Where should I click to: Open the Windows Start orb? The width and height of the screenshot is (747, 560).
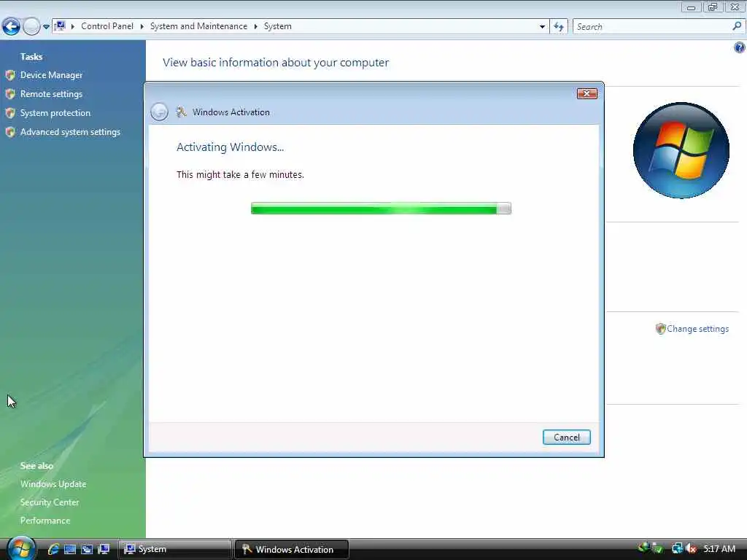pyautogui.click(x=20, y=548)
